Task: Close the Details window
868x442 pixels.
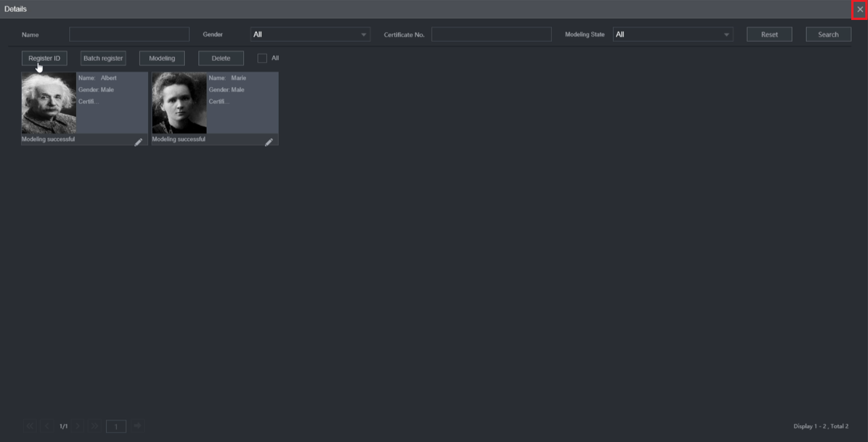Action: 860,9
